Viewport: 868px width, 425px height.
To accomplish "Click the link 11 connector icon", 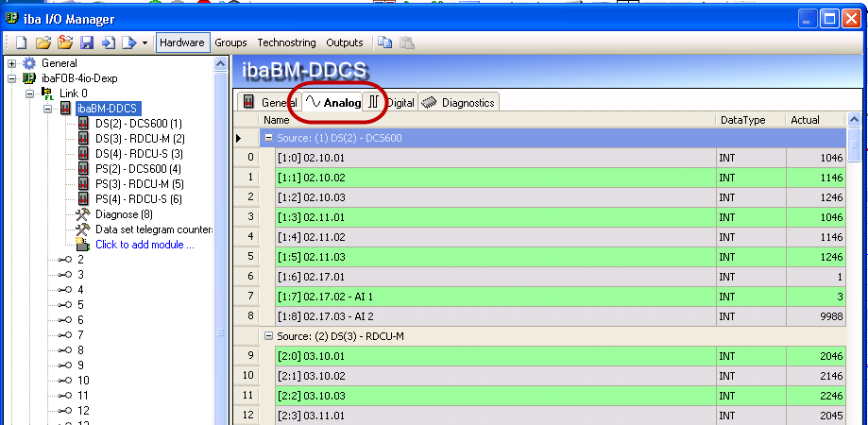I will (x=65, y=395).
